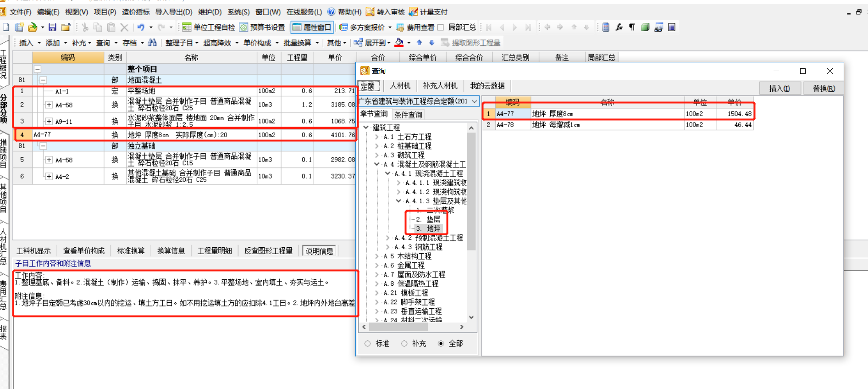Select the 2. 垫层 tree item
The image size is (868, 389).
[x=428, y=219]
